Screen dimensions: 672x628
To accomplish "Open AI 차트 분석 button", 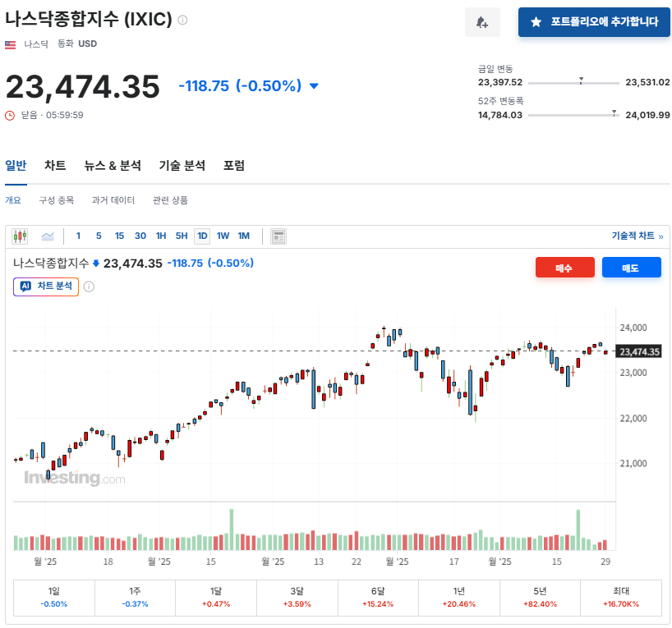I will tap(46, 286).
